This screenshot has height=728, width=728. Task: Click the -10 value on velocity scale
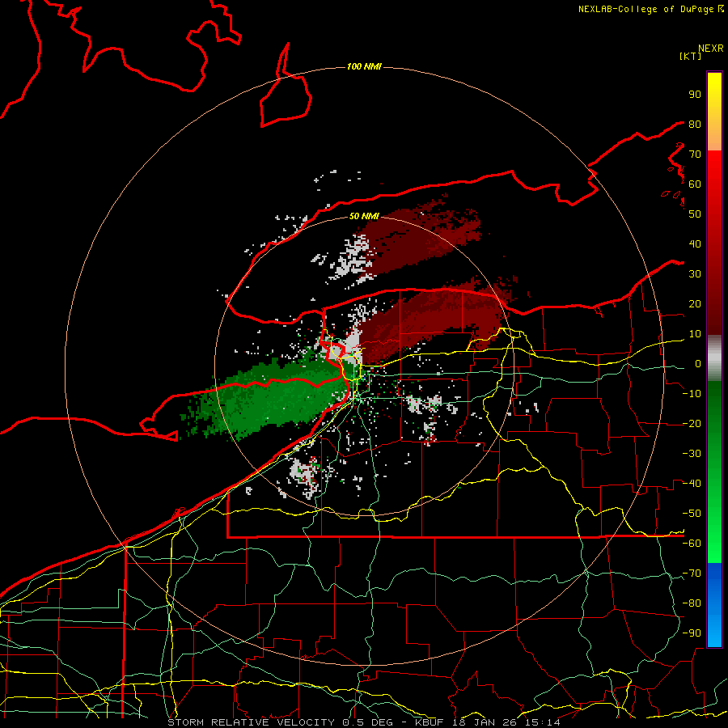[692, 394]
